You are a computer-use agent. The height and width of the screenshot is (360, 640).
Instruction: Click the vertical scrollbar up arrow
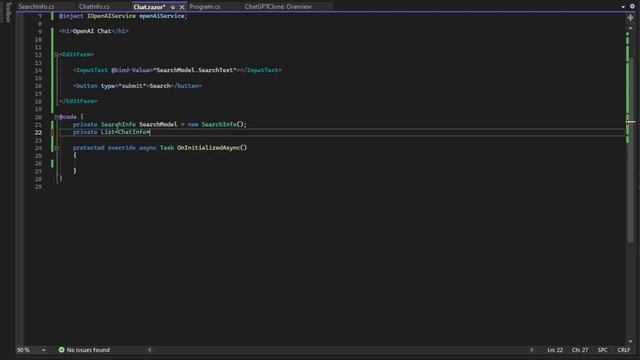(x=631, y=28)
